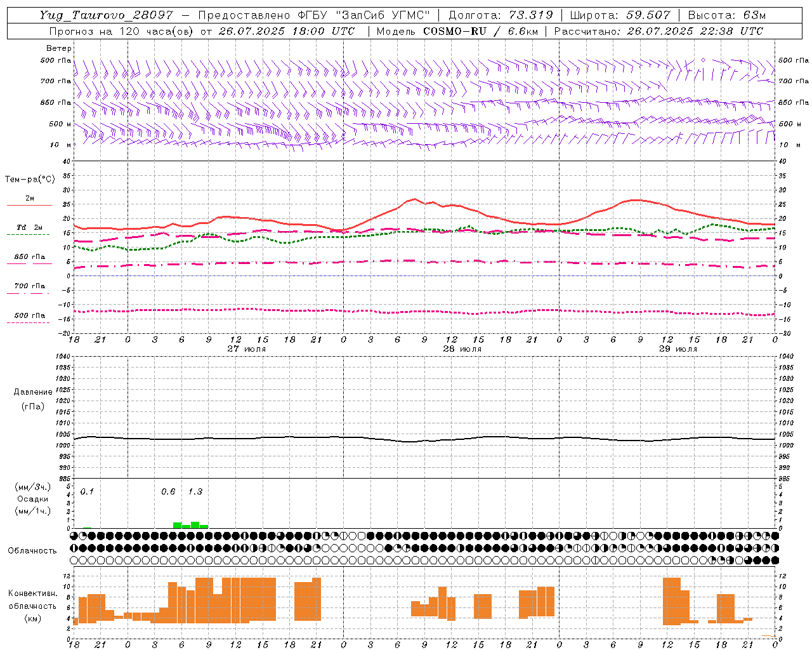Select the model name COSMO-RU / 6.6км
812x650 pixels.
point(480,31)
